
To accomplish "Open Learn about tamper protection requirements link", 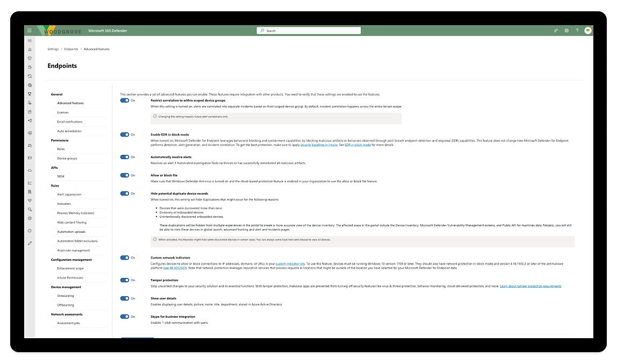I will 530,286.
